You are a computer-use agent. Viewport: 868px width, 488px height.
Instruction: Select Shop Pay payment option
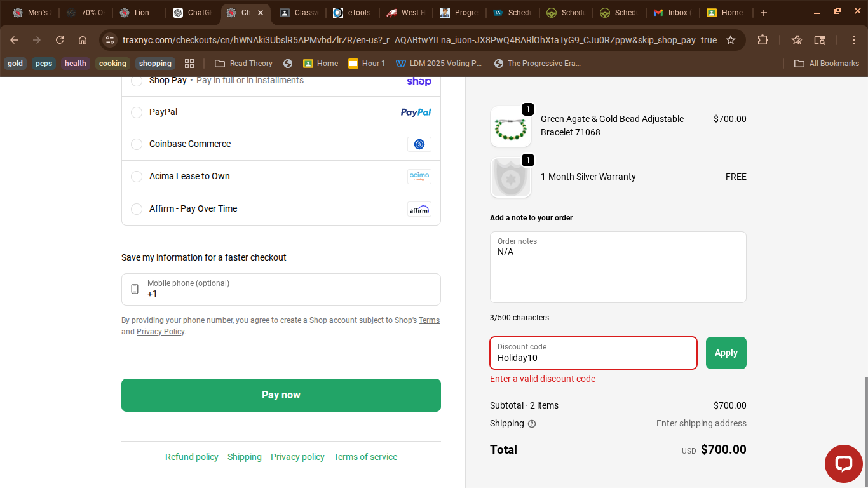click(x=137, y=81)
